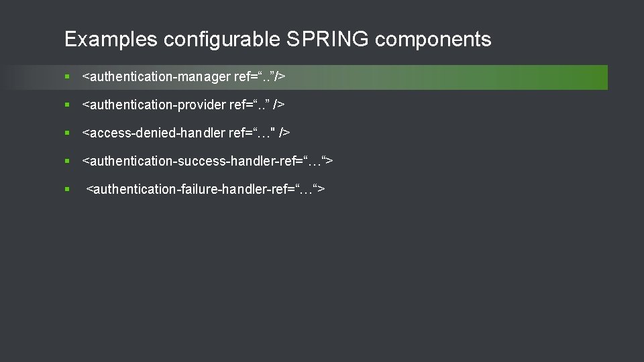The image size is (644, 362).
Task: Click the empty dark area below the bullets
Action: click(x=322, y=282)
